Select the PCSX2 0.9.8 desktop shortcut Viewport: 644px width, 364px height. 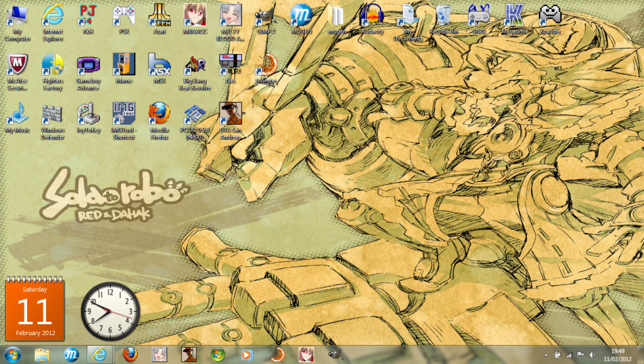pyautogui.click(x=195, y=122)
